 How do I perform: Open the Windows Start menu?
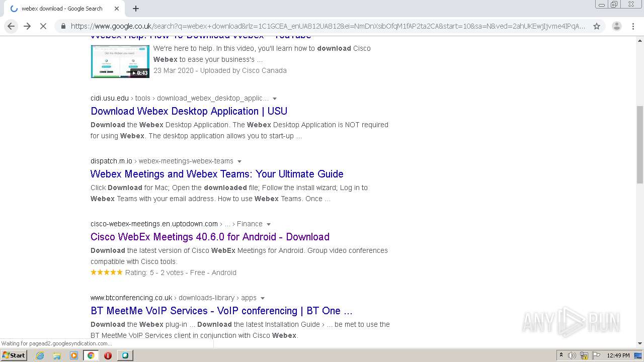(14, 355)
